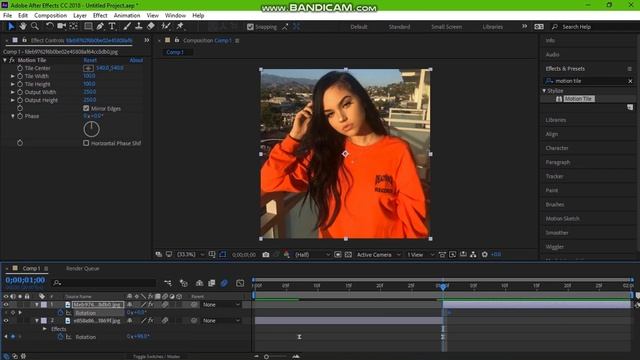Enable motion blur for timeline layers
The width and height of the screenshot is (640, 360).
click(x=224, y=283)
